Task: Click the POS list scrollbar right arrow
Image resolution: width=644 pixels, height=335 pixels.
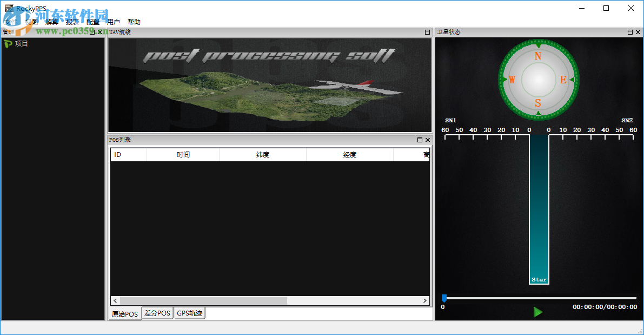Action: tap(424, 300)
